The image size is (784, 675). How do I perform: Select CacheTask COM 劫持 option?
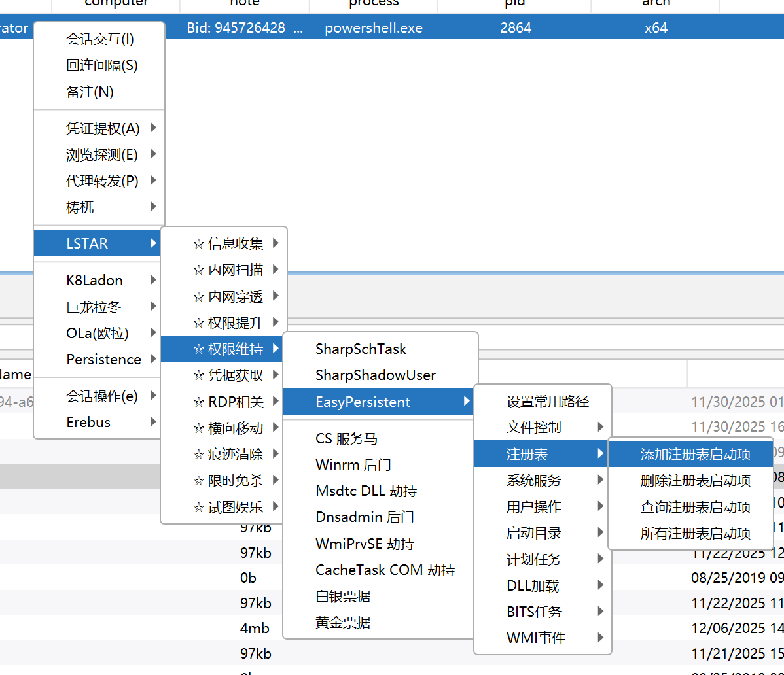pos(378,570)
